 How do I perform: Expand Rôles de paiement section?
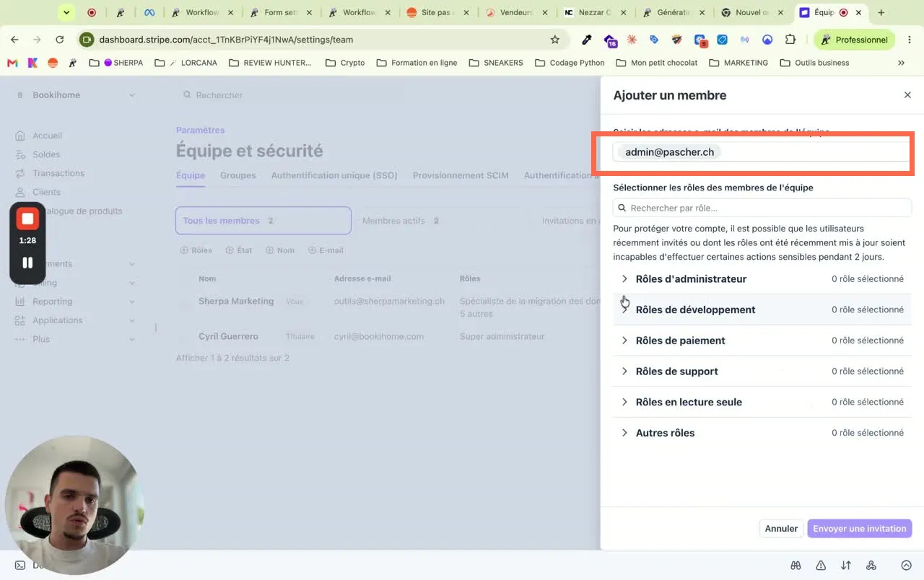762,340
